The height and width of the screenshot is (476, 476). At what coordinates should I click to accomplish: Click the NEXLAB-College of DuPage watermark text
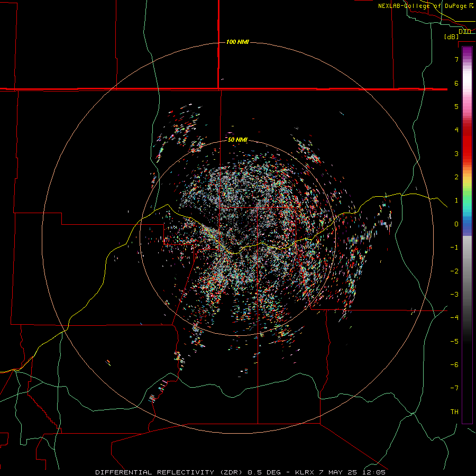425,6
